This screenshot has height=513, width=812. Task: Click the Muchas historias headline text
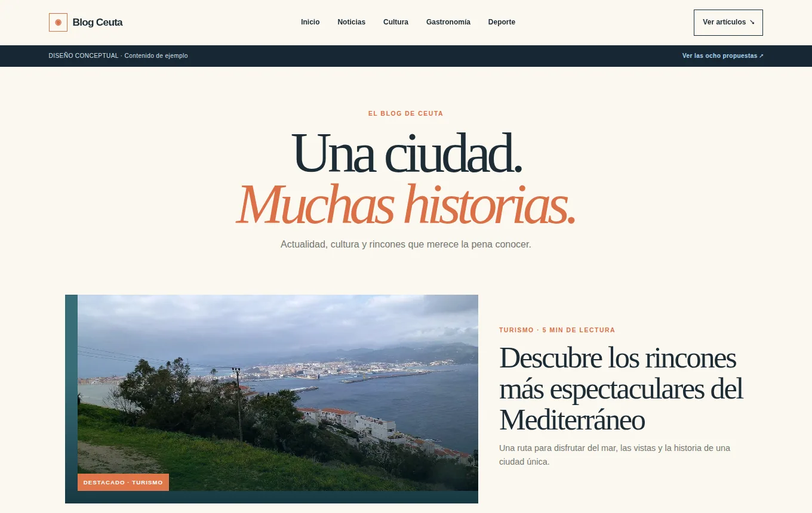[406, 204]
